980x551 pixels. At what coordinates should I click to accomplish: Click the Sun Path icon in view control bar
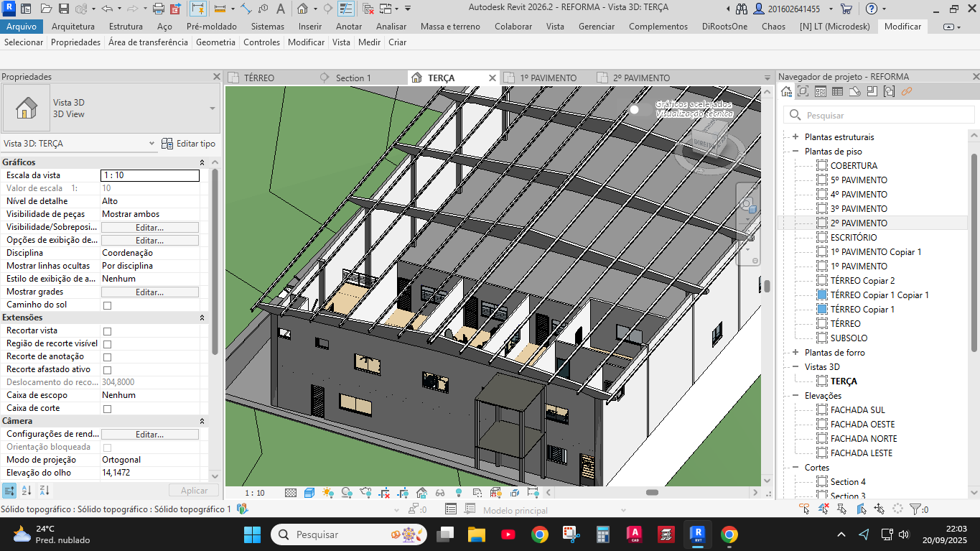pyautogui.click(x=328, y=493)
